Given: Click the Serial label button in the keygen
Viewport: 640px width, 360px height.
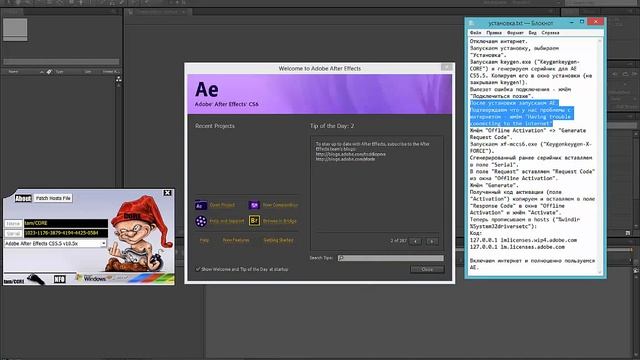Looking at the screenshot, I should (13, 233).
